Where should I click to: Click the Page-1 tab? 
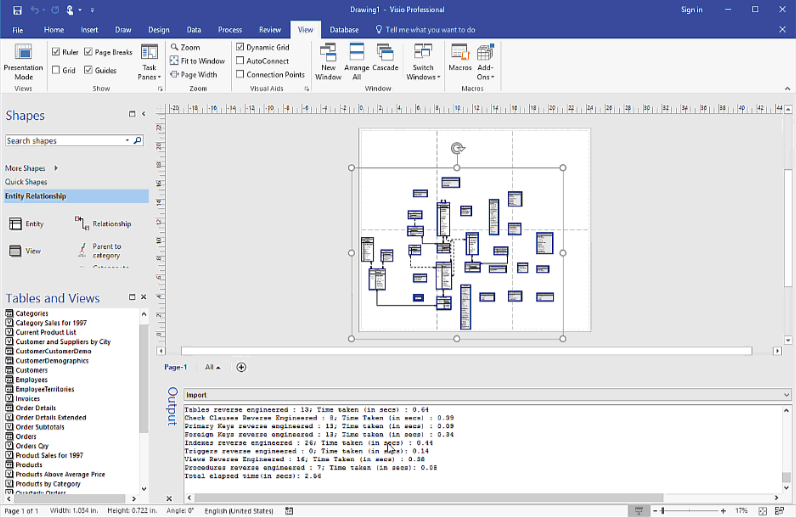[x=176, y=367]
